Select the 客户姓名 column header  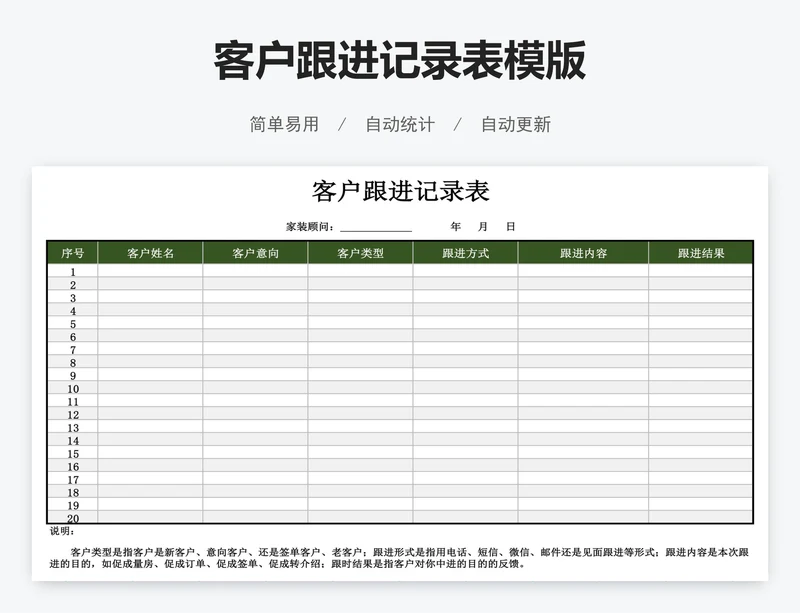151,253
